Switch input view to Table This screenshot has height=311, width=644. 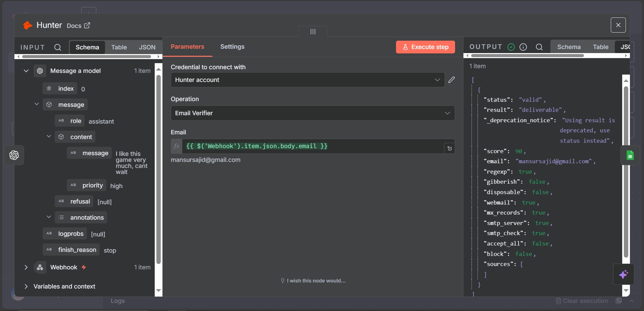[119, 47]
